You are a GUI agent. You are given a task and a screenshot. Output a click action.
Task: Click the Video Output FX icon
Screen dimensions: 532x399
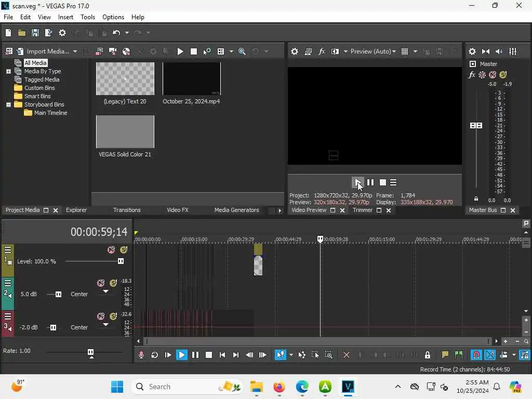[321, 51]
